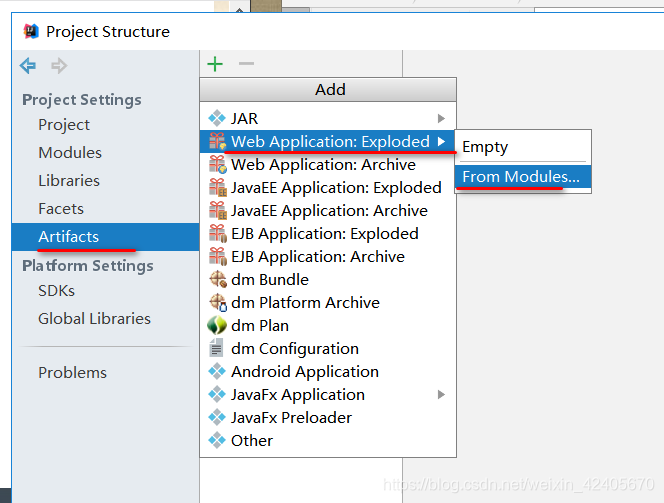Click the dm Bundle icon
Screen dimensions: 664x503
click(x=218, y=279)
